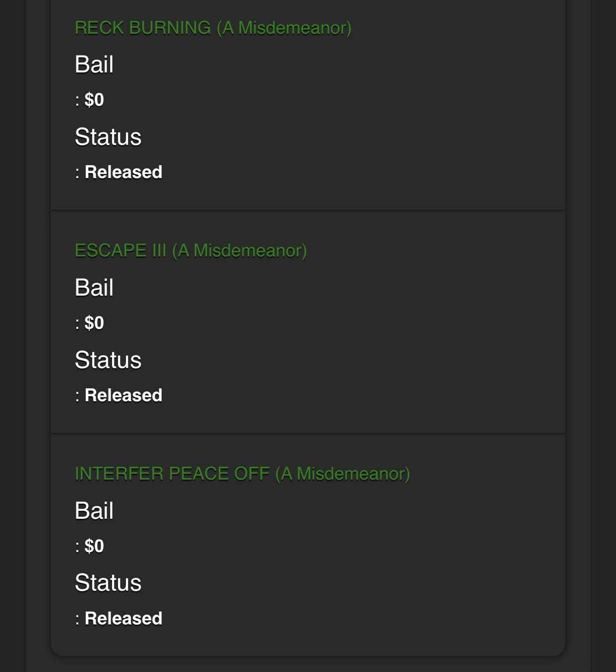Click the Status label under ESCAPE III
The image size is (616, 672).
point(108,360)
